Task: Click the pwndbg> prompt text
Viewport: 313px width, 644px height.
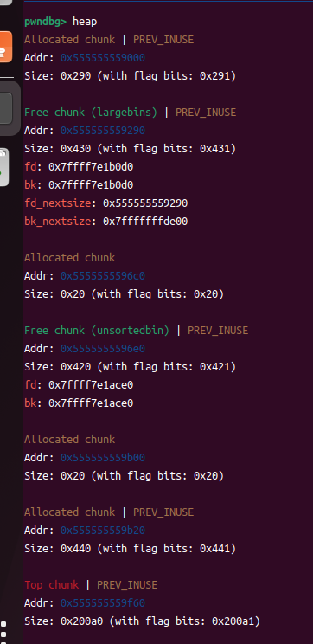Action: pyautogui.click(x=45, y=22)
